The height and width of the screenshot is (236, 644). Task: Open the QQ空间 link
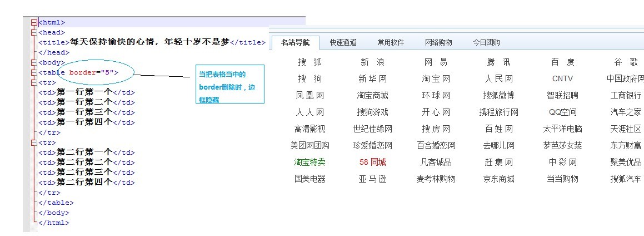562,112
